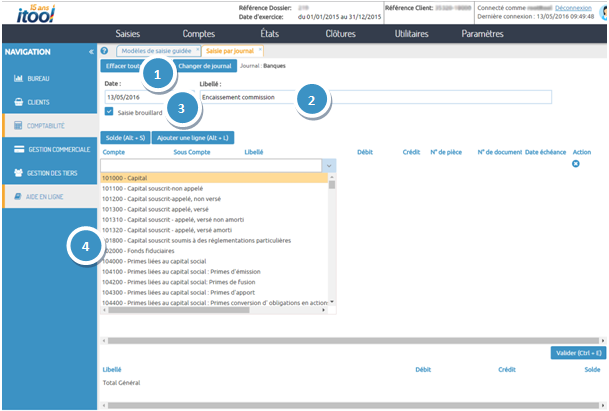Click the delete line icon under Action
Viewport: 609px width, 411px height.
(x=575, y=163)
